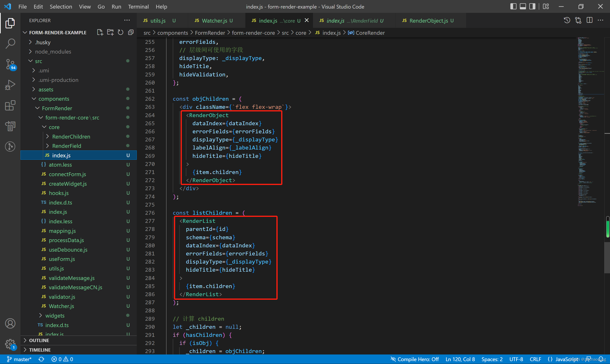This screenshot has height=364, width=610.
Task: Click the master branch indicator in status bar
Action: click(19, 359)
